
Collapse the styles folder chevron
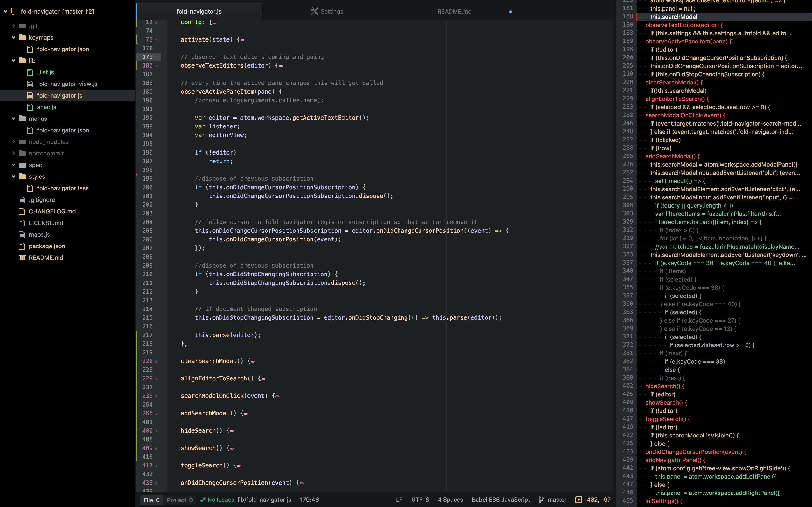point(14,177)
